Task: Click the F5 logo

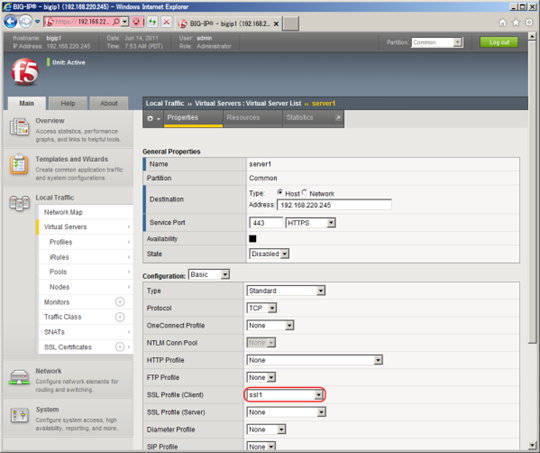Action: point(25,71)
